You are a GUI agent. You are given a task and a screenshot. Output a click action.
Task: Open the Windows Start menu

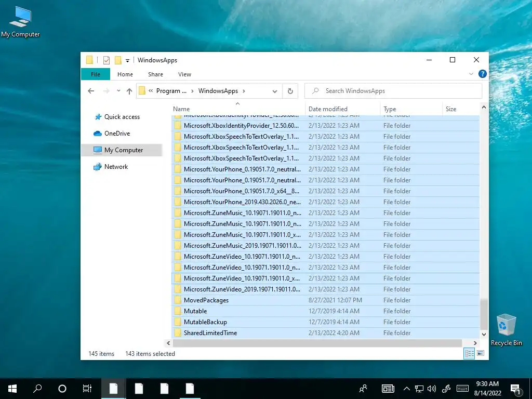(x=12, y=389)
